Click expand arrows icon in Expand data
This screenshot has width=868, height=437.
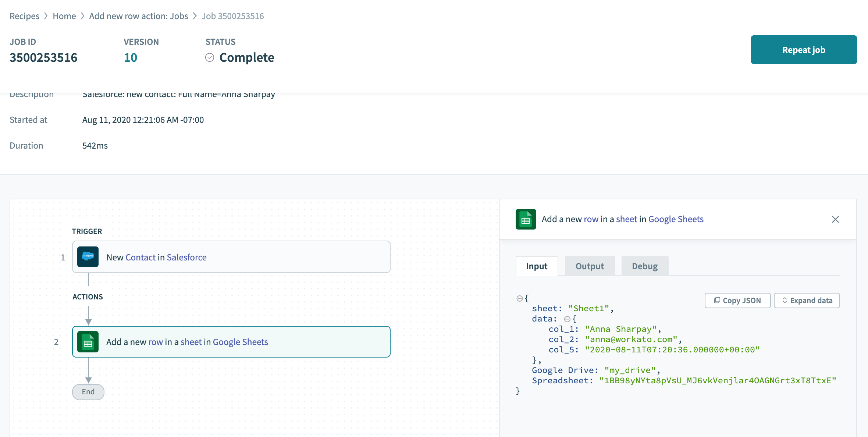785,301
